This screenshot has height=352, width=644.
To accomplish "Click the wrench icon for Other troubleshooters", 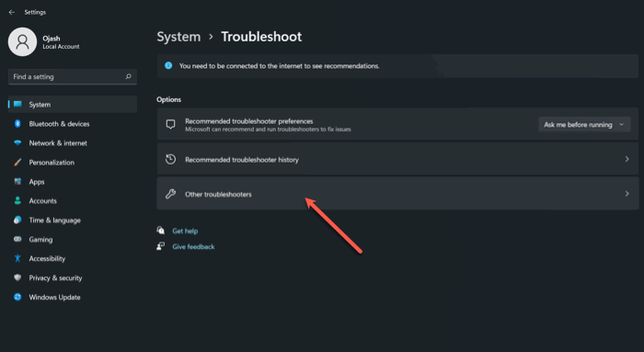I will [x=170, y=194].
